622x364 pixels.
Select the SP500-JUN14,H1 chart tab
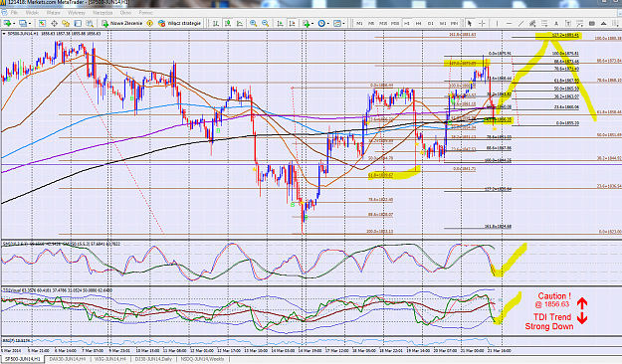[22, 359]
